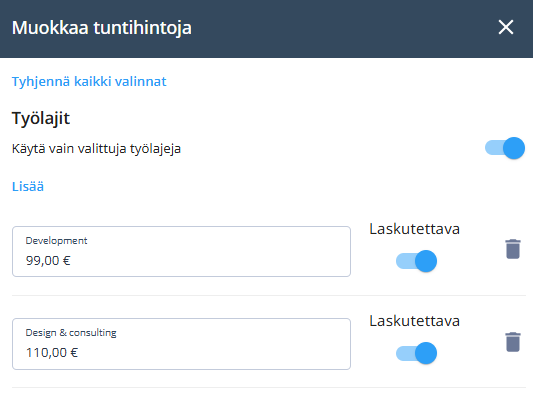Screen dimensions: 533x397
Task: Click Tyhjennä kaikki valinnat link
Action: pyautogui.click(x=89, y=82)
